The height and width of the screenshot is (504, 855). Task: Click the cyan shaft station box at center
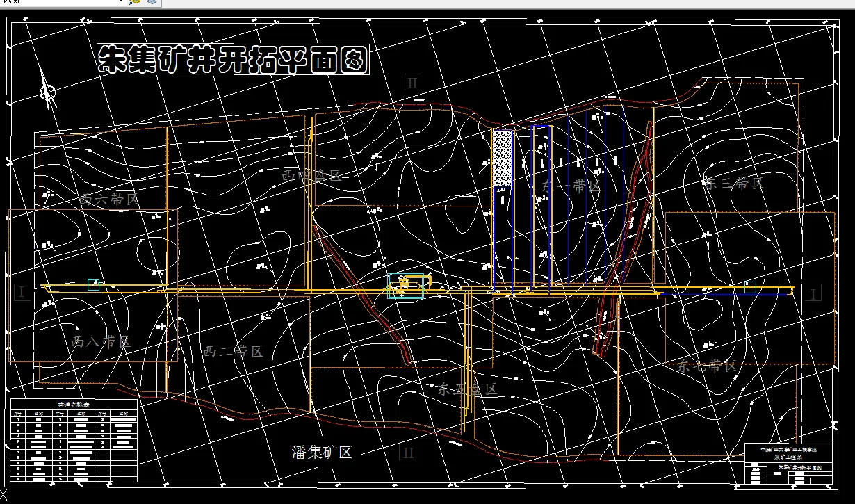(x=406, y=286)
